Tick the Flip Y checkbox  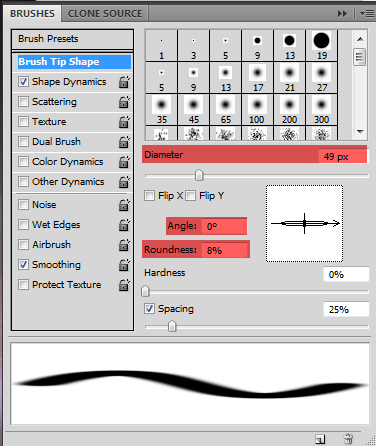click(190, 195)
